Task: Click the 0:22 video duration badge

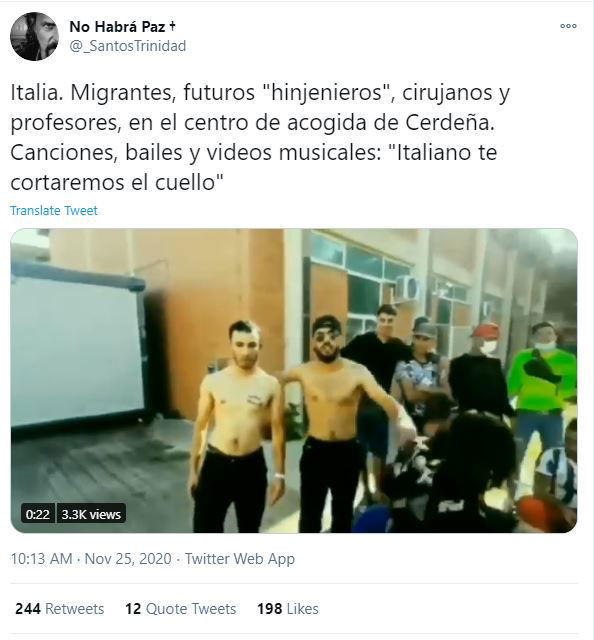Action: [x=38, y=514]
